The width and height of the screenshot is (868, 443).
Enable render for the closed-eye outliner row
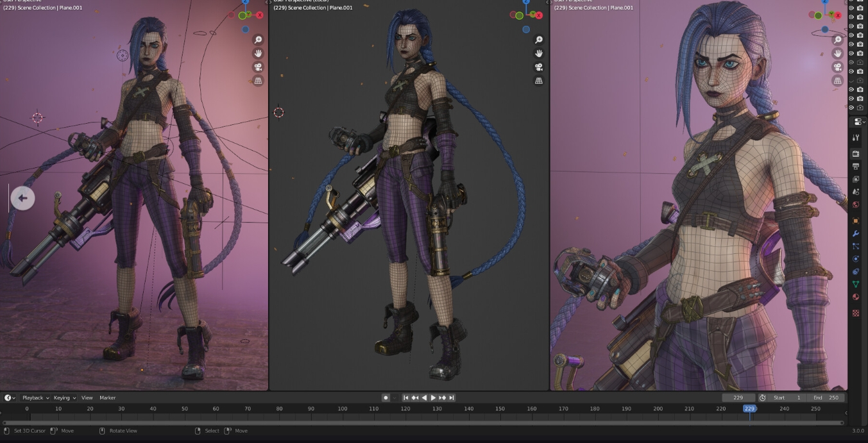[x=860, y=80]
